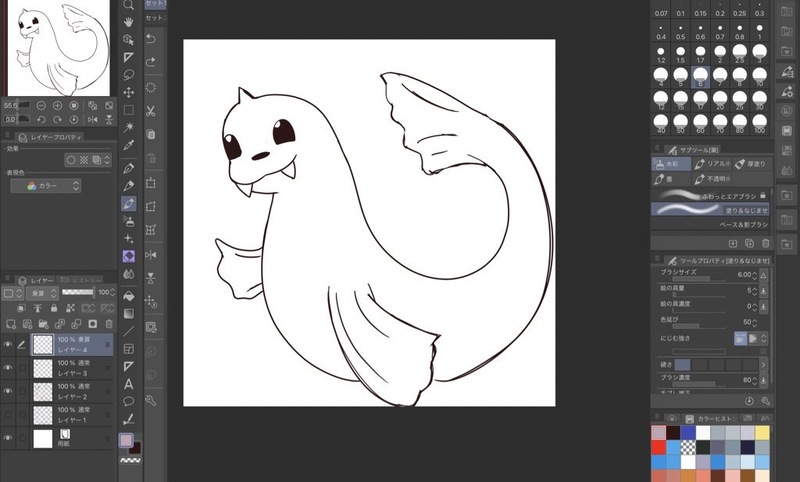Select the Text tool

[x=129, y=384]
